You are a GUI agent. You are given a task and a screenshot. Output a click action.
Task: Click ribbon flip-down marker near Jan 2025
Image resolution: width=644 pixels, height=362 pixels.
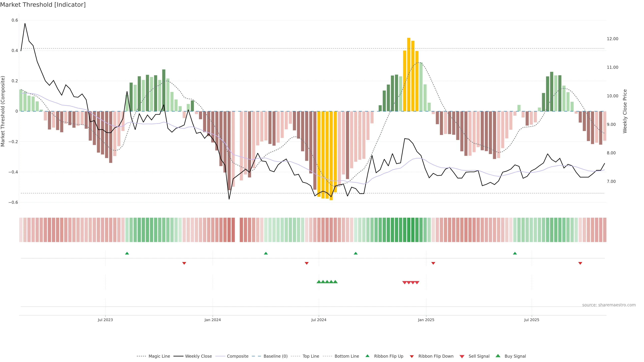(x=433, y=263)
